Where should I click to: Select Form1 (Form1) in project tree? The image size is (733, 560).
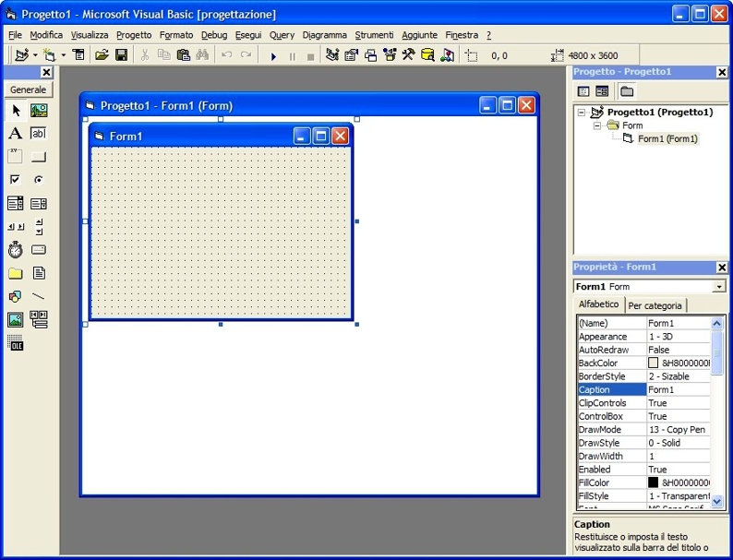point(667,138)
